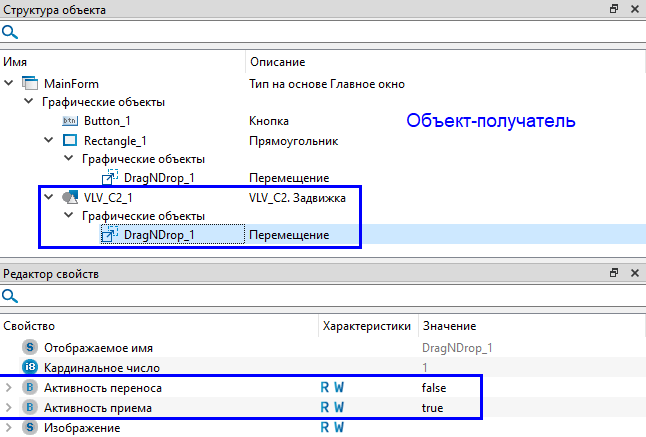The width and height of the screenshot is (646, 437).
Task: Click the Rectangle_1 shape icon
Action: pos(70,140)
